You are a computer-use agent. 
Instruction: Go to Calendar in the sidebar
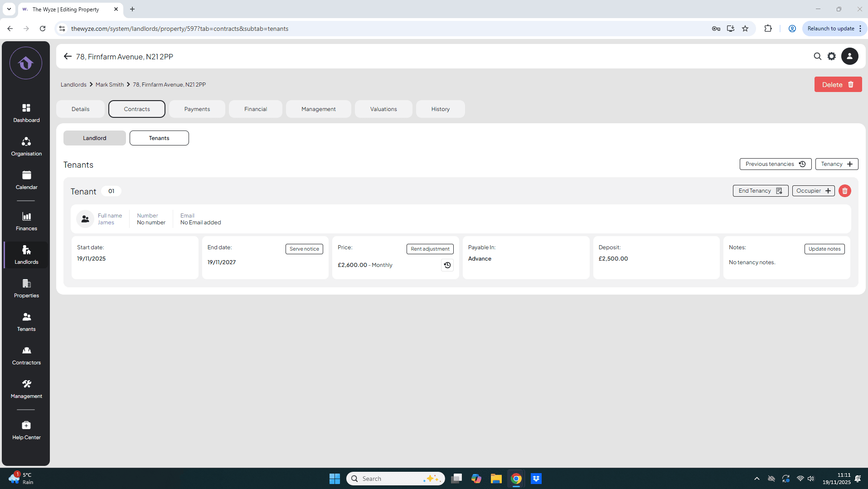(x=26, y=180)
